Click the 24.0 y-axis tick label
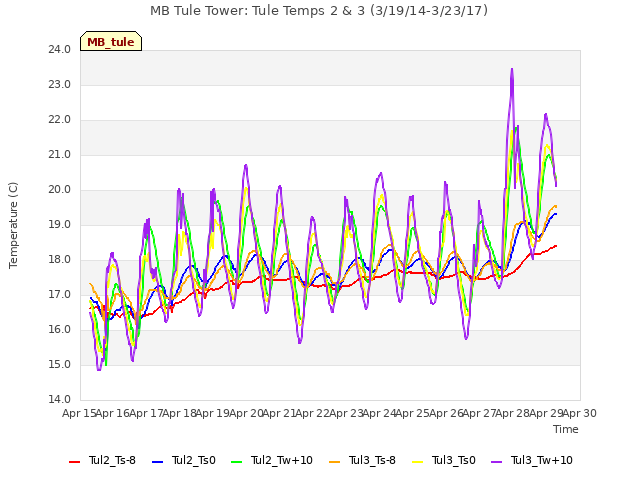This screenshot has height=480, width=640. [60, 50]
